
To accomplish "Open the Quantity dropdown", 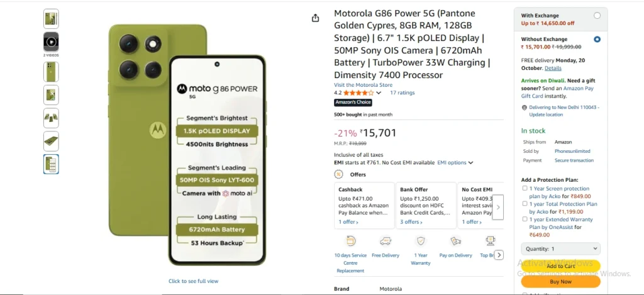I will tap(560, 249).
